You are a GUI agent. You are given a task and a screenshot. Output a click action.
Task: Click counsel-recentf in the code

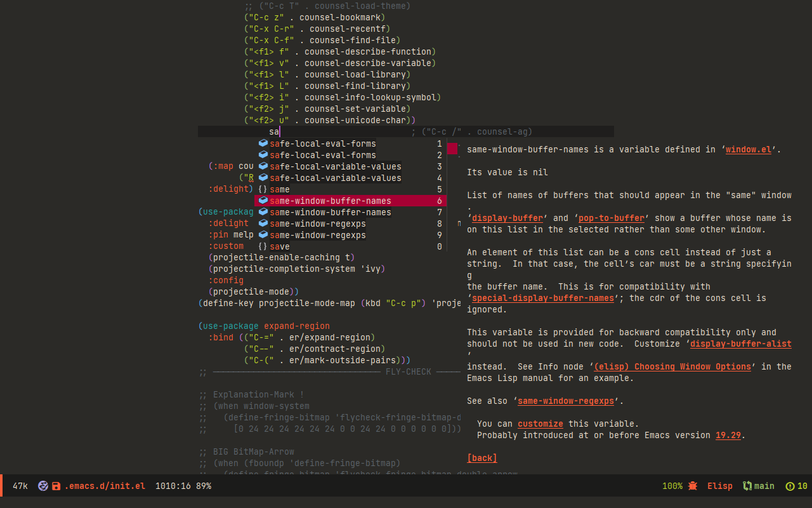[x=348, y=29]
